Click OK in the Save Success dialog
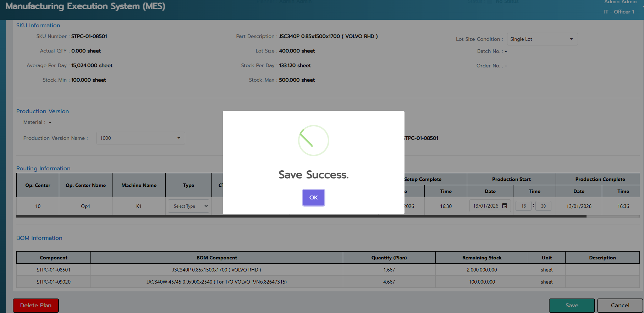This screenshot has width=644, height=313. coord(313,198)
